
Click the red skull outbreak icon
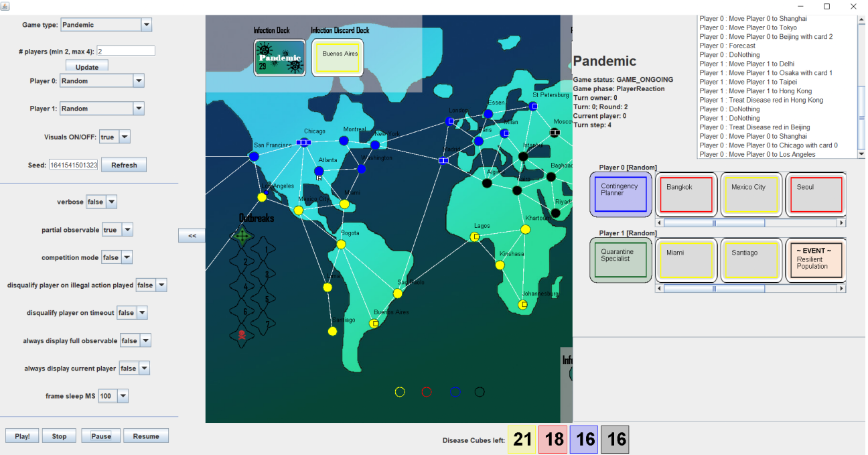click(x=242, y=334)
